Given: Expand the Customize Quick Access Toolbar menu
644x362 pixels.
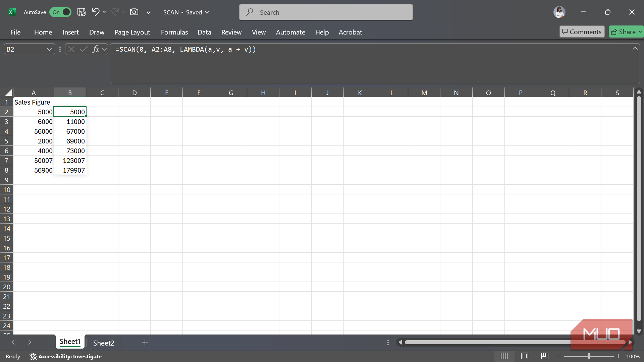Looking at the screenshot, I should coord(149,12).
